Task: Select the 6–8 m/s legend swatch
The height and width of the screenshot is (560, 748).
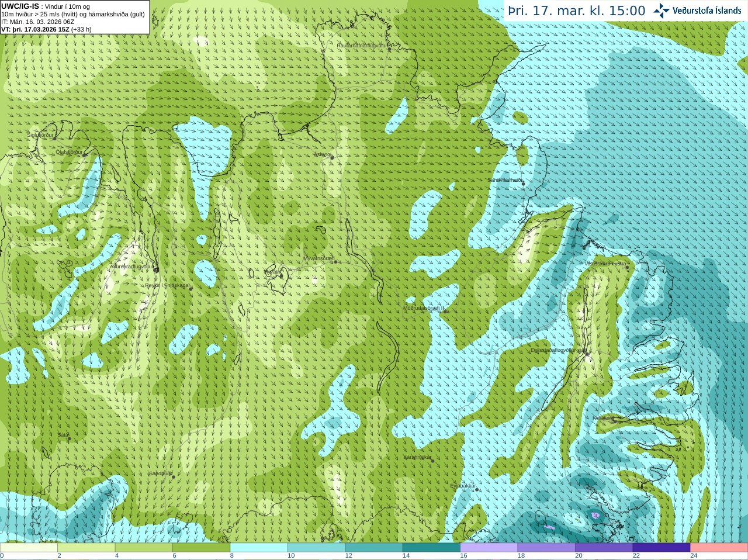Action: tap(202, 548)
